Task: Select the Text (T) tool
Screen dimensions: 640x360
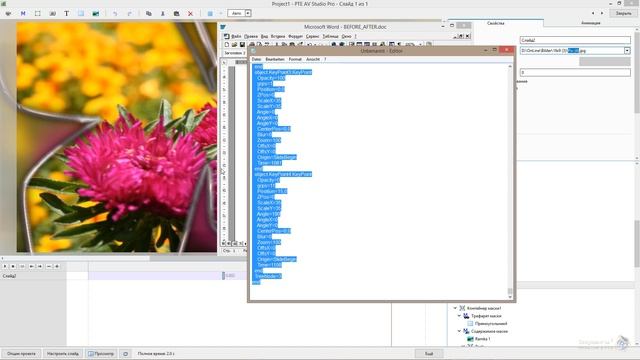Action: pyautogui.click(x=67, y=13)
